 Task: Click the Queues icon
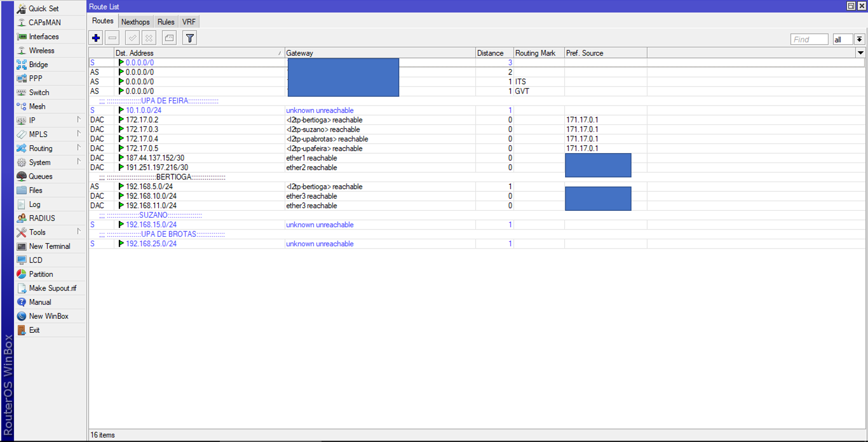[x=21, y=177]
